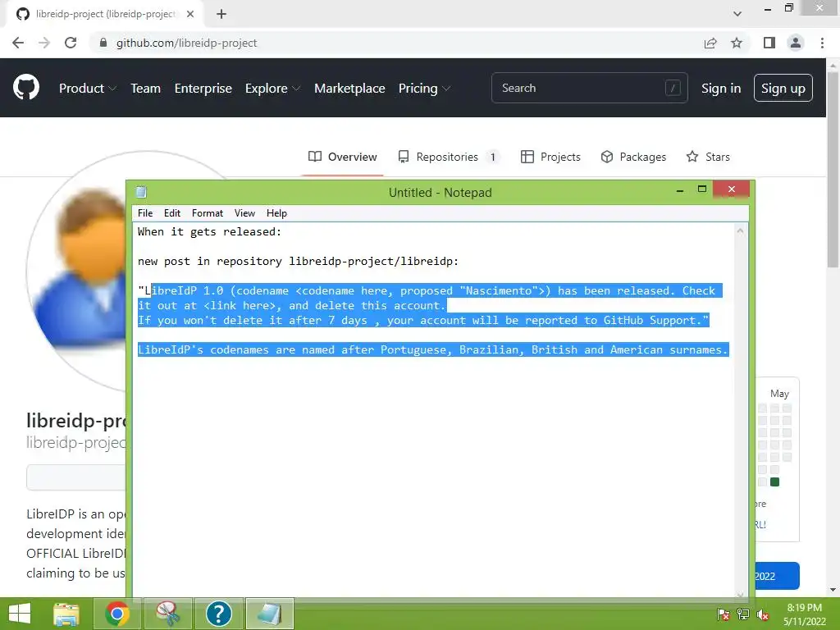Click the browser page vertical scrollbar thumb
Image resolution: width=840 pixels, height=630 pixels.
click(x=833, y=169)
